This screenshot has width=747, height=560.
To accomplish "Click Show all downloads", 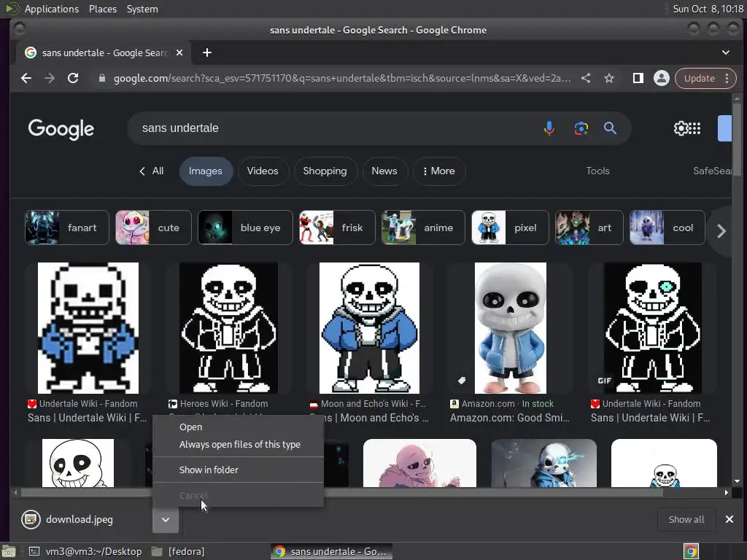I will point(686,519).
